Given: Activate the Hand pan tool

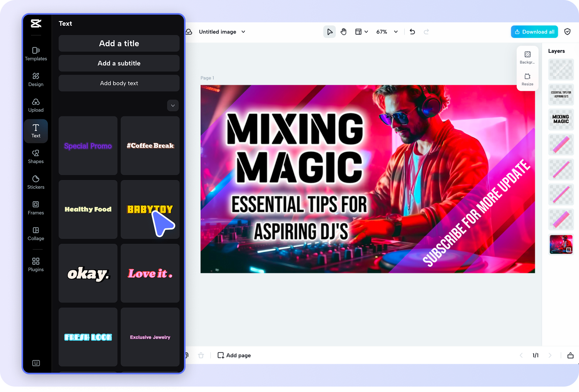Looking at the screenshot, I should (x=343, y=32).
